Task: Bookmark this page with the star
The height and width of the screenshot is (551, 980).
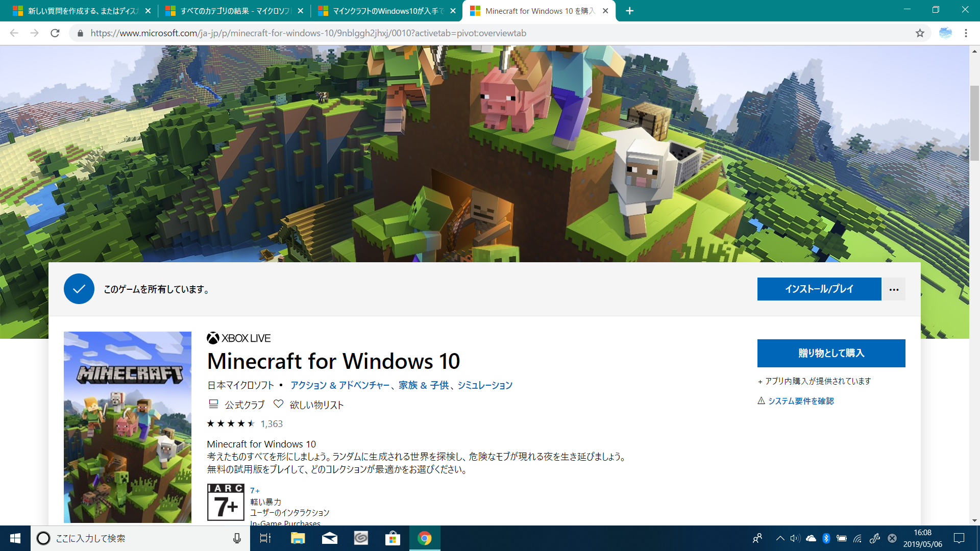Action: (920, 33)
